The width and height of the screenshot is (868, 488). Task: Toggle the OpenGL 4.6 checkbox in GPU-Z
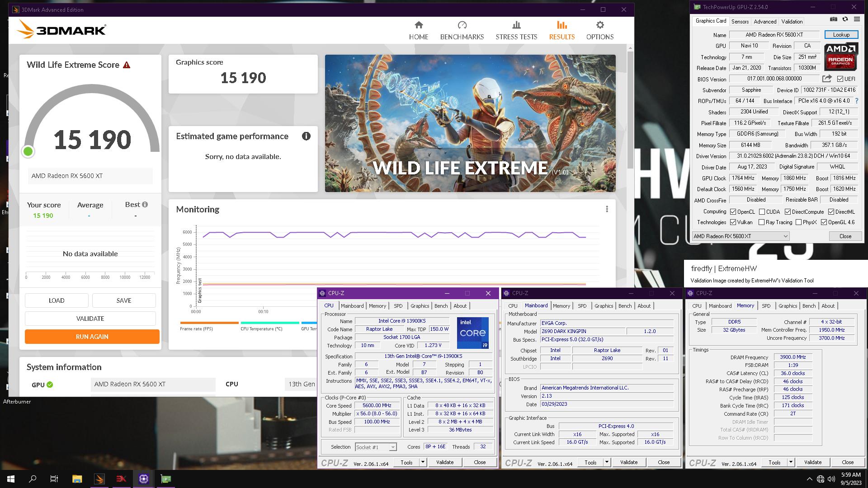tap(824, 222)
